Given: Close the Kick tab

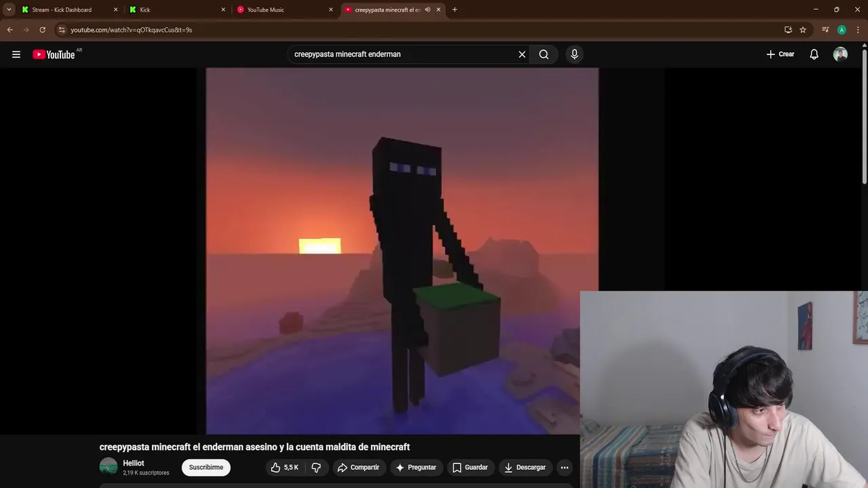Looking at the screenshot, I should [x=223, y=9].
